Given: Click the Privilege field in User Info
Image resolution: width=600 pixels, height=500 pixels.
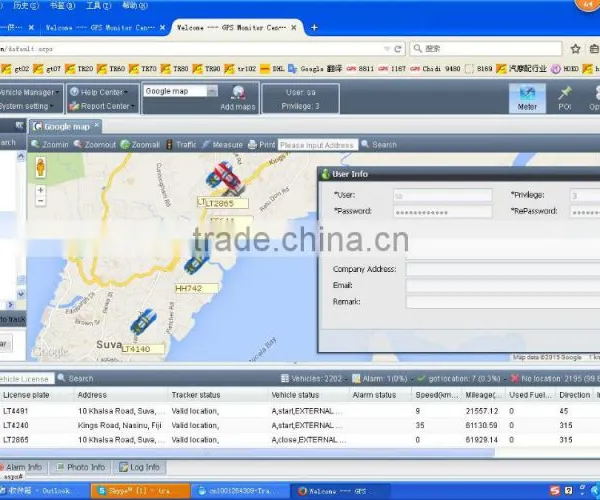Looking at the screenshot, I should click(585, 195).
